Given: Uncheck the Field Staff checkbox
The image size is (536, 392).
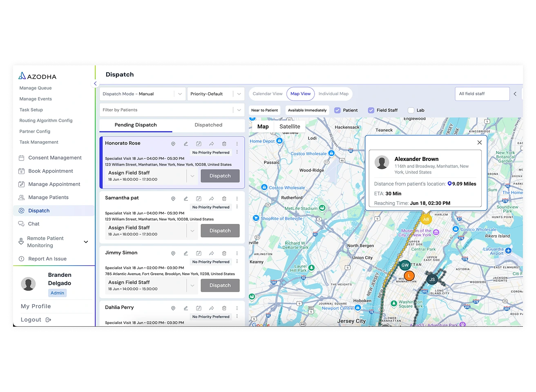Looking at the screenshot, I should (x=371, y=110).
